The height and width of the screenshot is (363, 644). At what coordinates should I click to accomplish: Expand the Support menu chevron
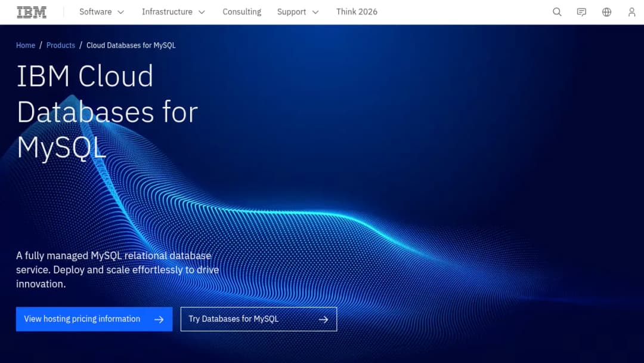point(315,13)
